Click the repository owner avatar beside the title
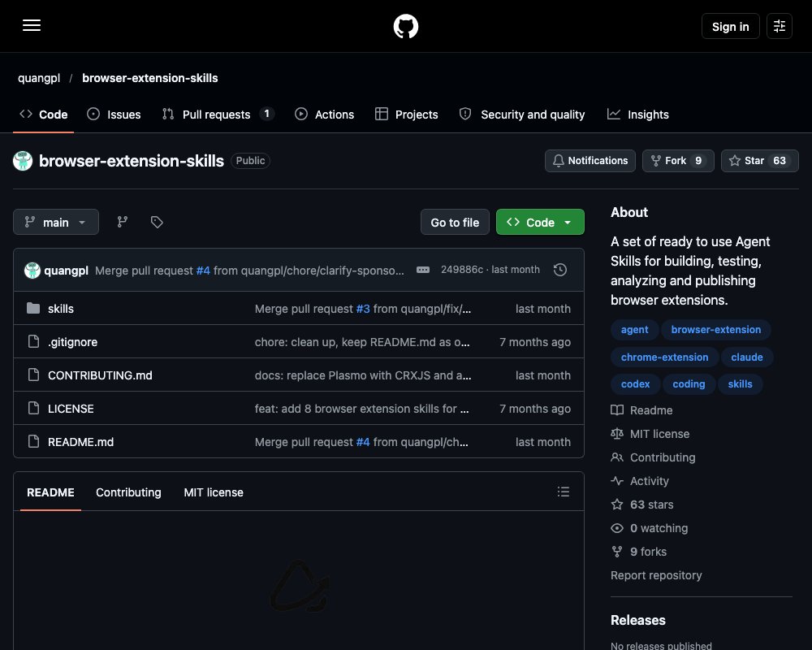This screenshot has width=812, height=650. 23,161
